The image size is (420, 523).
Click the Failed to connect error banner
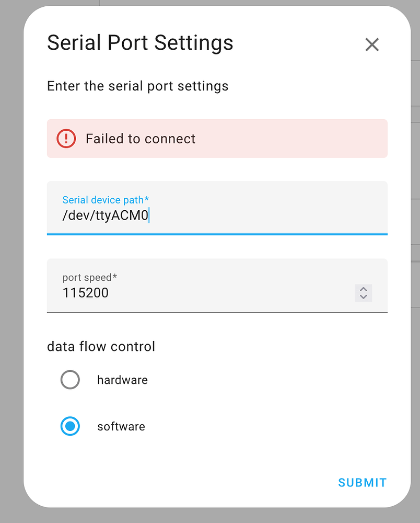point(217,139)
